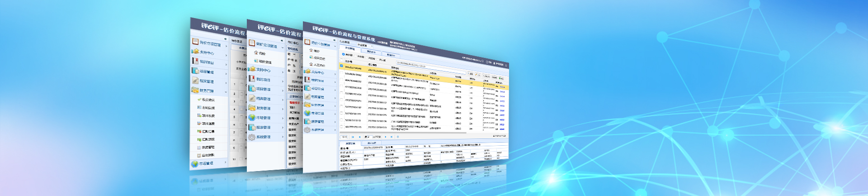Go to first page in front window pager
Viewport: 868px width, 196px height.
[353, 137]
